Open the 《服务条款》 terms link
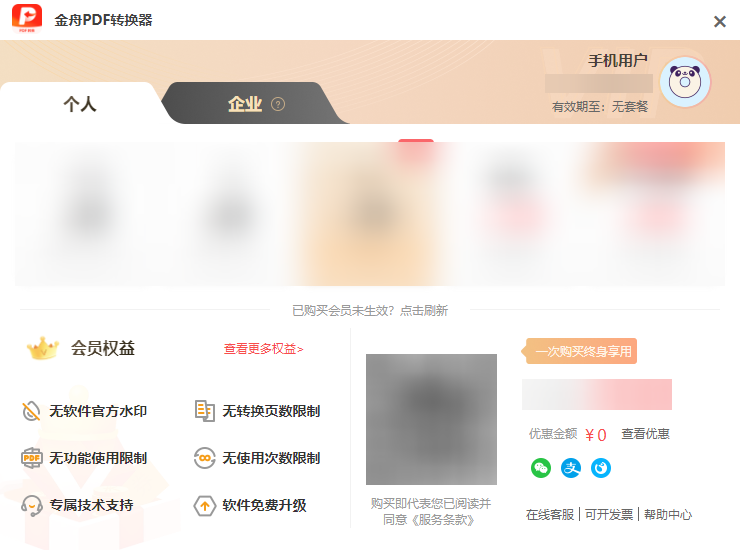The width and height of the screenshot is (740, 550). pyautogui.click(x=442, y=520)
